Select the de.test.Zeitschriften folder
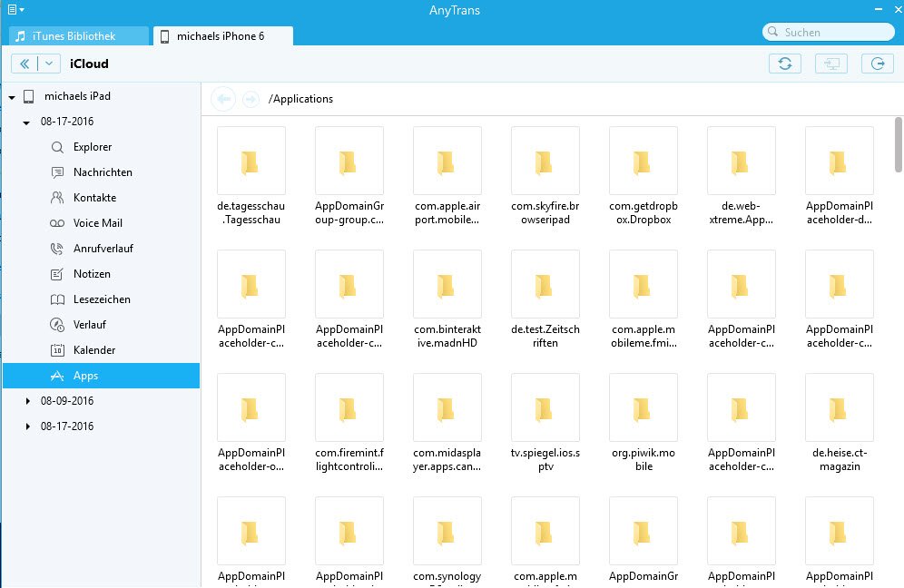This screenshot has height=588, width=904. pyautogui.click(x=545, y=299)
